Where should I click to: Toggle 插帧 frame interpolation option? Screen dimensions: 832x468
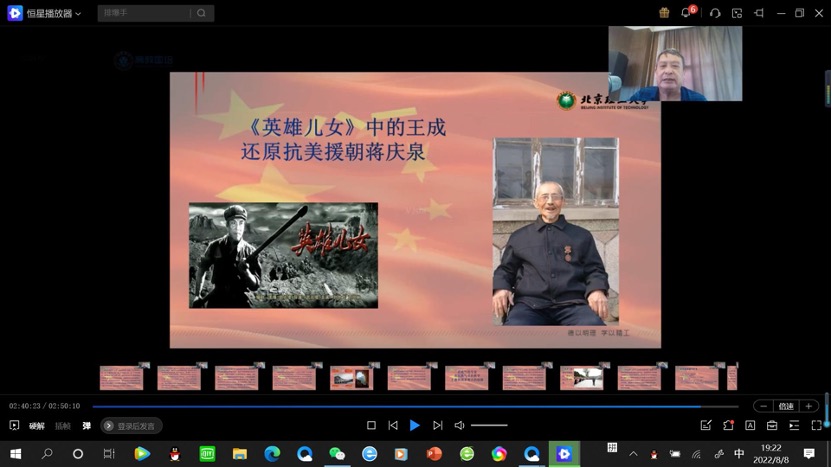point(62,426)
